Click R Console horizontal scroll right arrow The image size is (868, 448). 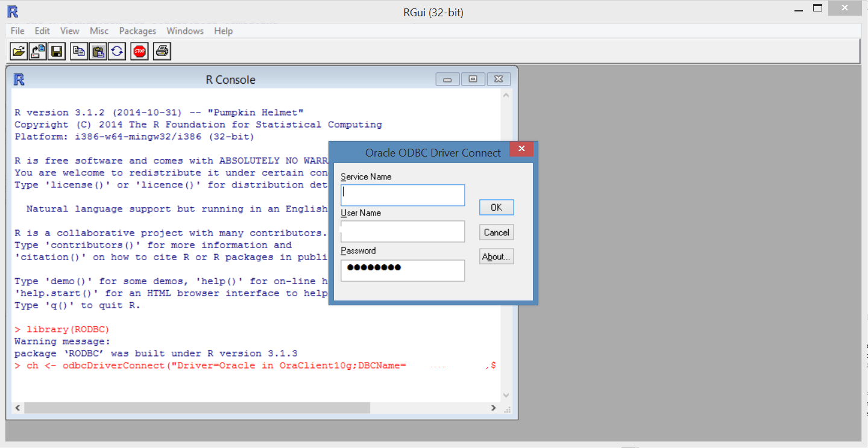[494, 408]
